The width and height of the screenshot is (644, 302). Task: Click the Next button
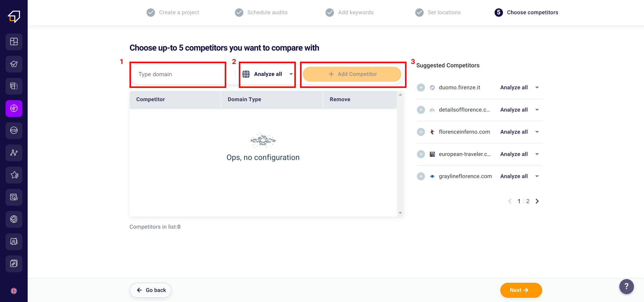[521, 290]
